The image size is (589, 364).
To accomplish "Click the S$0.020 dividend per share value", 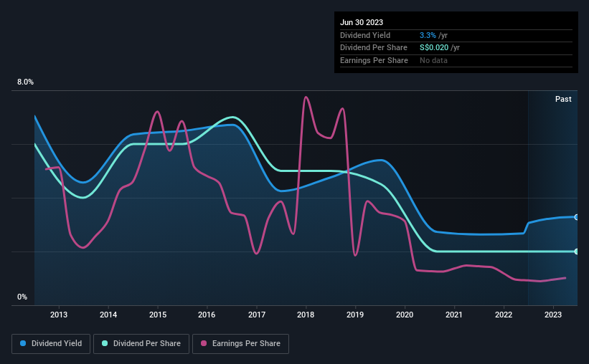I will click(x=434, y=48).
